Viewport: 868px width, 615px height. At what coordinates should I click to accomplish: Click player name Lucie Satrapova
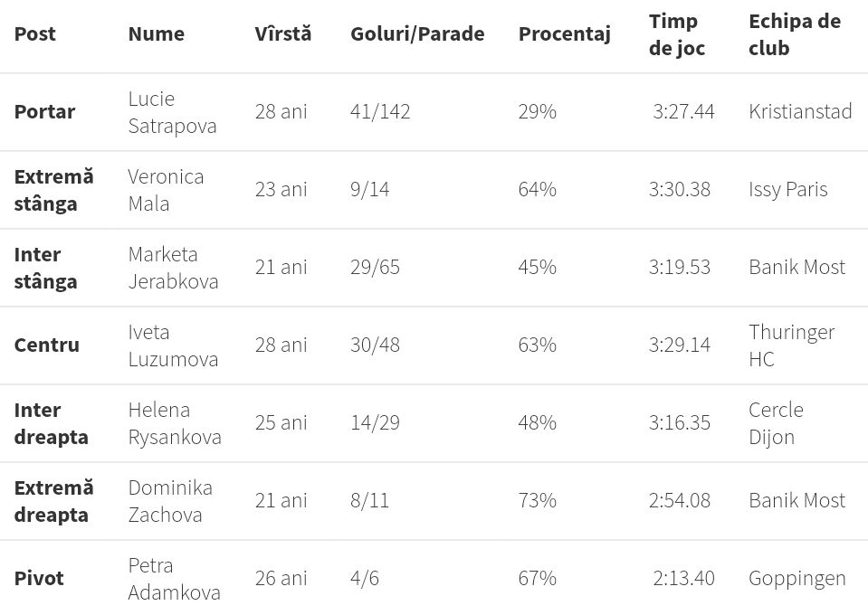pos(172,112)
